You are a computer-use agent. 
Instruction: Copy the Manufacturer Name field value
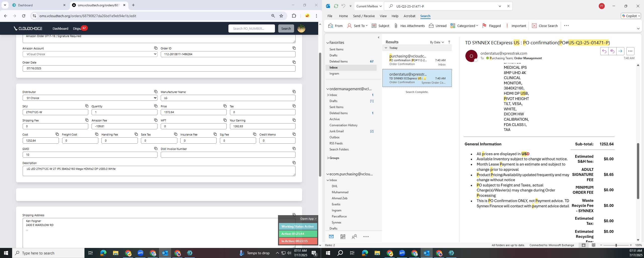point(294,91)
